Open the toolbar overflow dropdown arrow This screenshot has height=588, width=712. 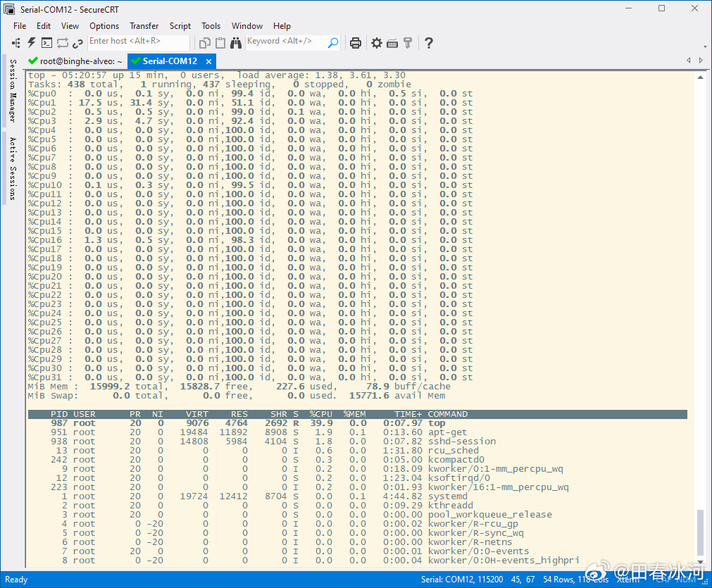pyautogui.click(x=705, y=46)
